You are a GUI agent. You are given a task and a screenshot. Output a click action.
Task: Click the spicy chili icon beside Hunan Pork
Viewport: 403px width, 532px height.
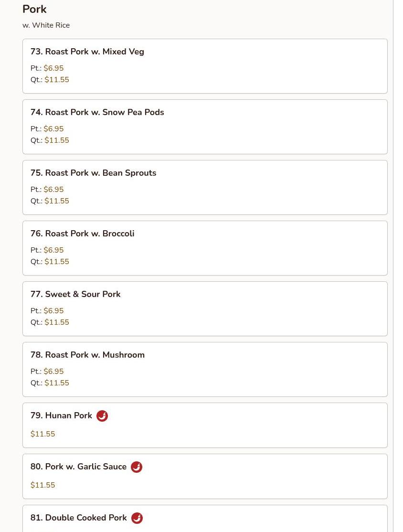click(102, 415)
